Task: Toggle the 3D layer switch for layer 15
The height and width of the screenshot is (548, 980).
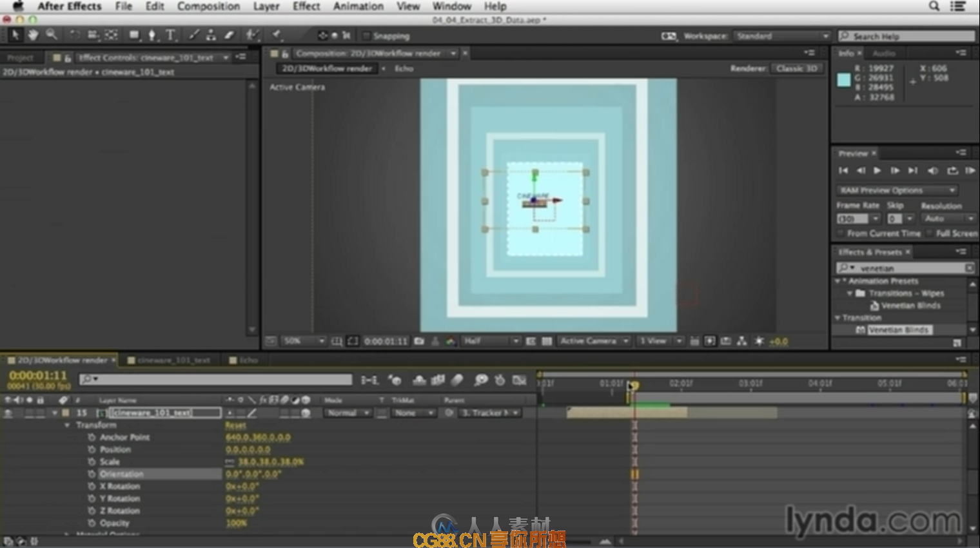Action: pos(306,413)
